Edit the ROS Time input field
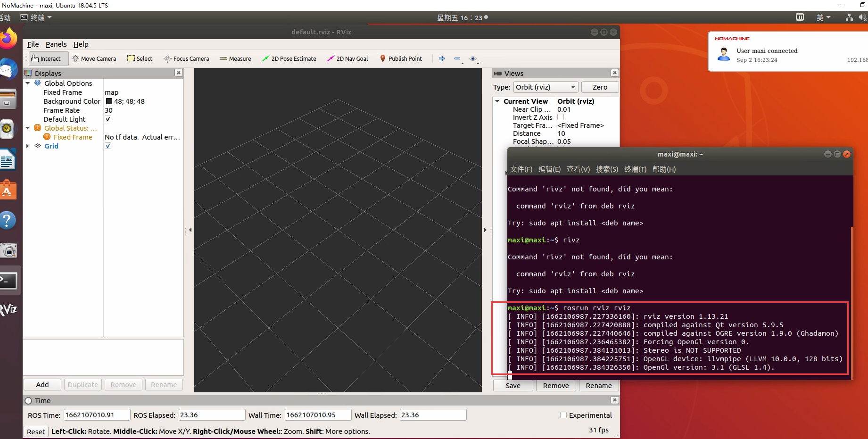The height and width of the screenshot is (439, 868). (x=96, y=415)
